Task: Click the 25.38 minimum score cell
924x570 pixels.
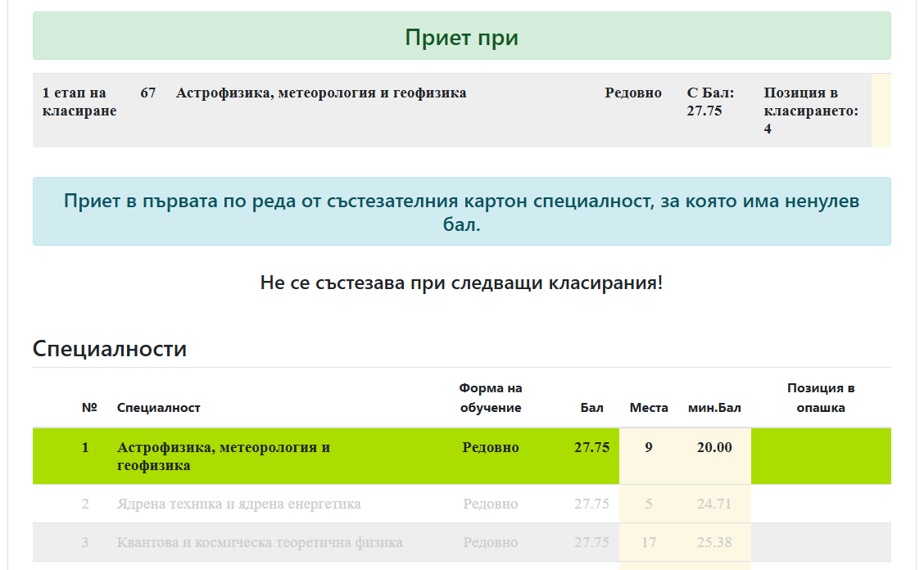Action: coord(713,542)
